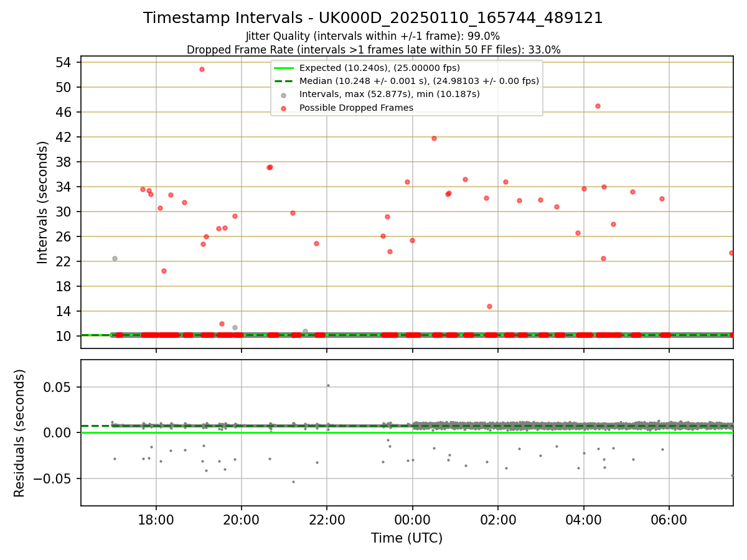Click the 06:00 x-axis tick label
The width and height of the screenshot is (747, 560).
[x=669, y=520]
